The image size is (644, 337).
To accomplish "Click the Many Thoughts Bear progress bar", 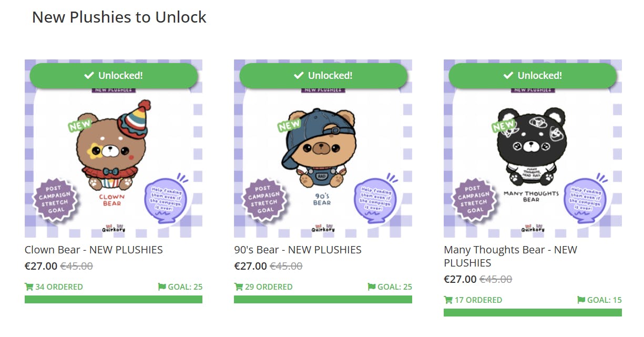I will pyautogui.click(x=533, y=313).
